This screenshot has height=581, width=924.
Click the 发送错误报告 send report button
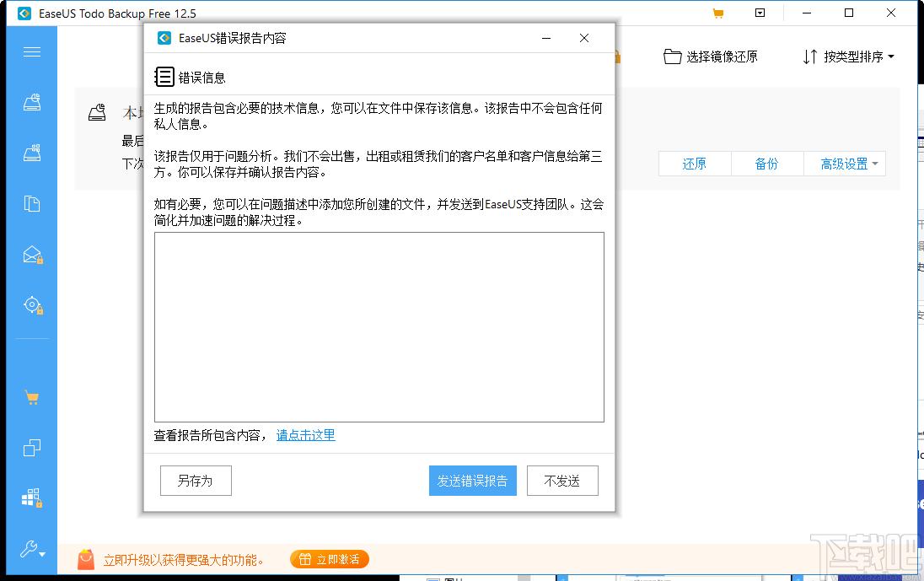click(473, 481)
